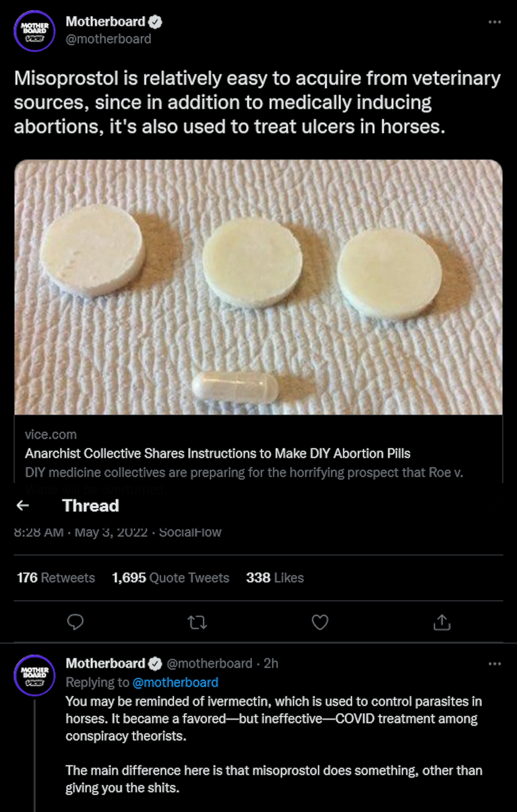Screen dimensions: 517x812
Task: Click the 2h timestamp on reply
Action: (x=271, y=663)
